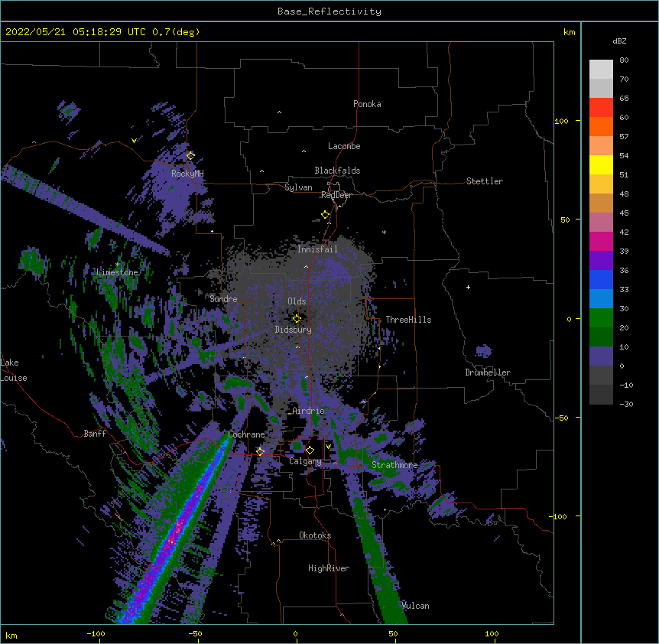
Task: Select the blue 33-36 dBZ legend swatch
Action: 601,279
